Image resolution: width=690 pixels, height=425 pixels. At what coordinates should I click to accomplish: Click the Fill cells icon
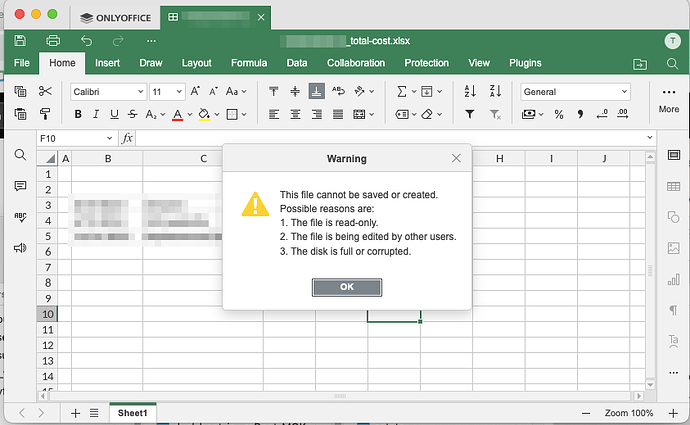click(x=426, y=92)
